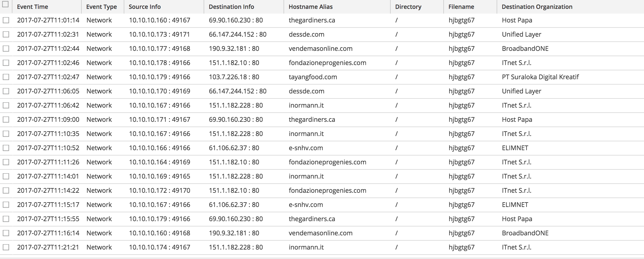
Task: Click the Hostname Alias column header
Action: click(311, 7)
